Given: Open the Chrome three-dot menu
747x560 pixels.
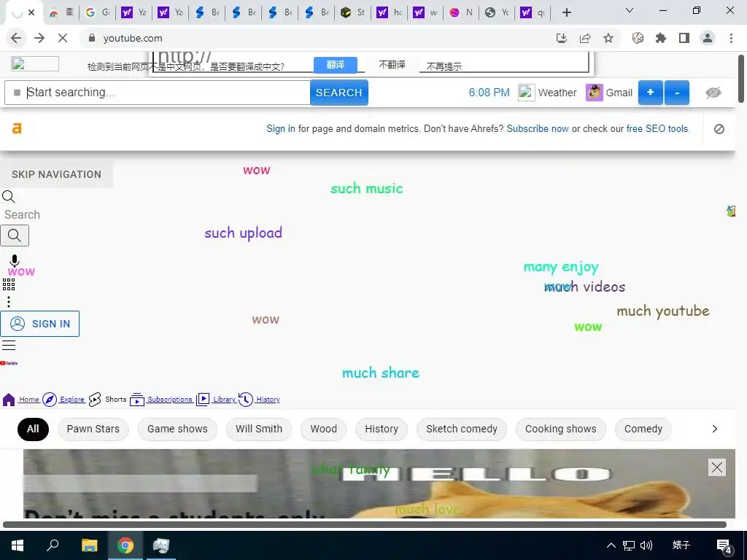Looking at the screenshot, I should [x=731, y=38].
